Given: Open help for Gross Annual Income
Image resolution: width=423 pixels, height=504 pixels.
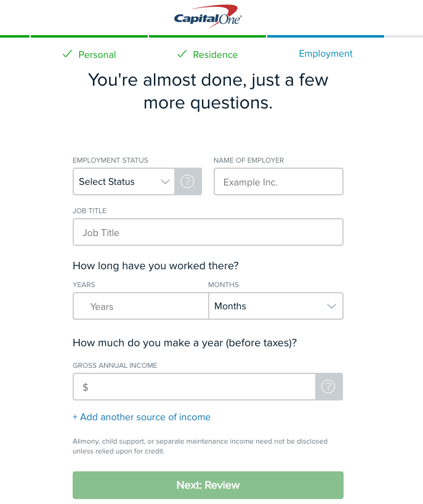Looking at the screenshot, I should point(328,386).
